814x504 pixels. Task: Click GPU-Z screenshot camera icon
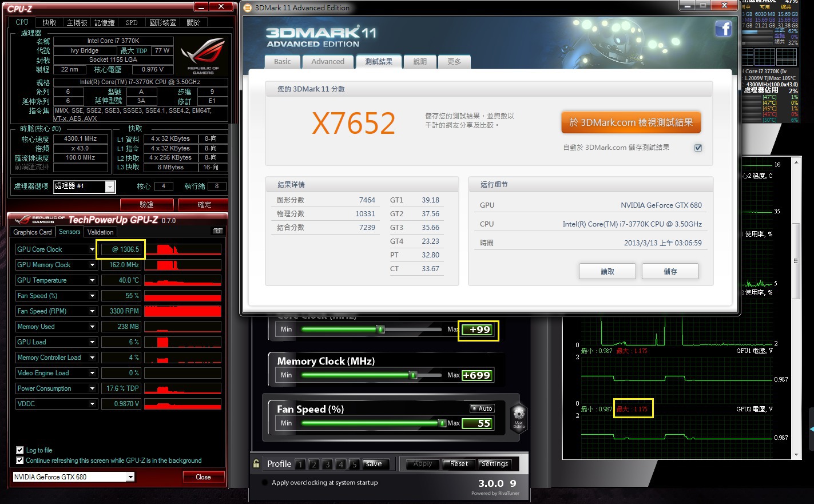(218, 231)
